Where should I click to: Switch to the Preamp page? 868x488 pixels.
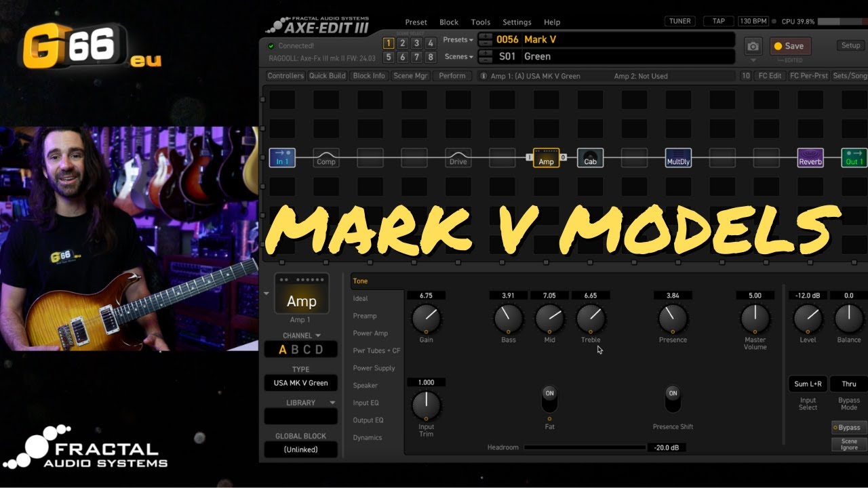click(365, 316)
